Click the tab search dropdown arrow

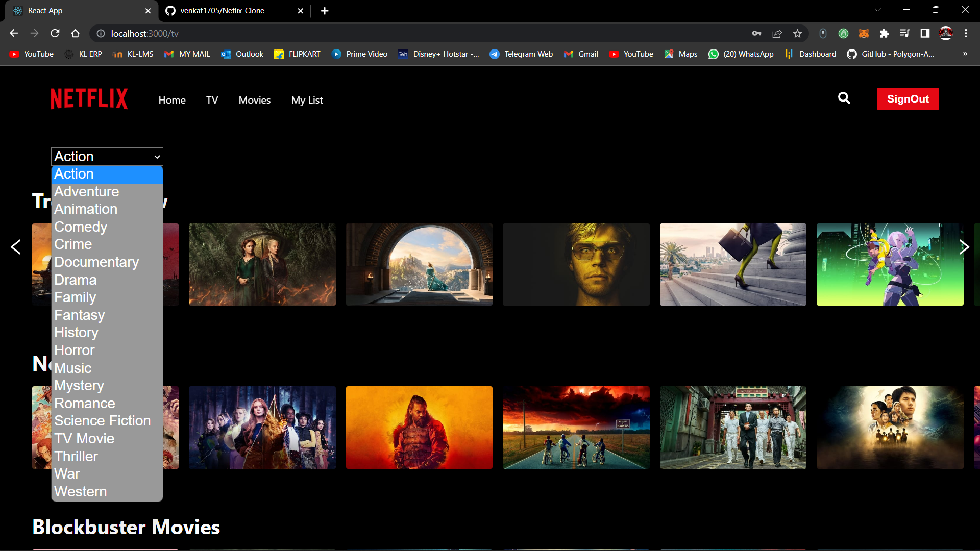pyautogui.click(x=877, y=10)
